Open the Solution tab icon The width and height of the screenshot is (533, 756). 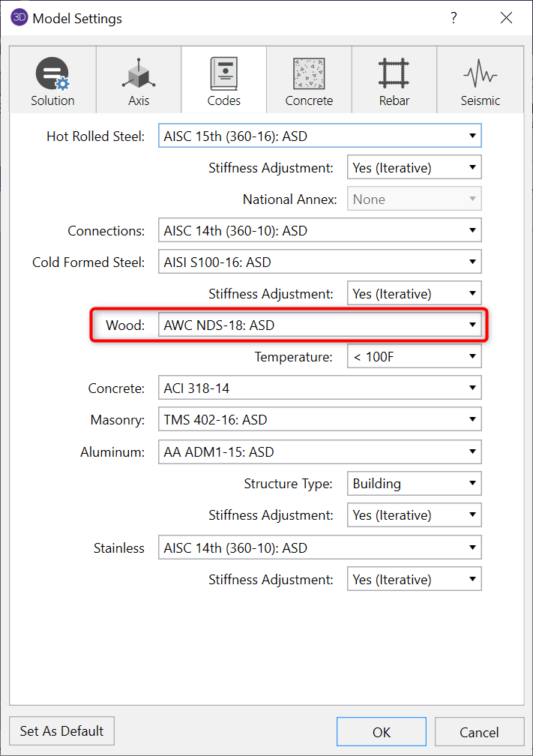(52, 74)
